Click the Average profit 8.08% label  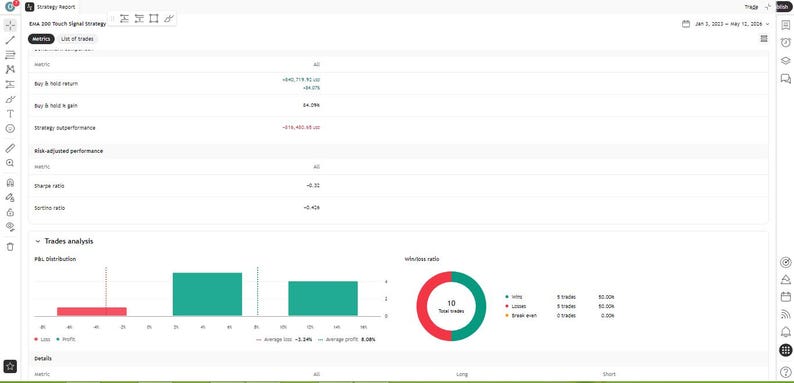coord(346,339)
